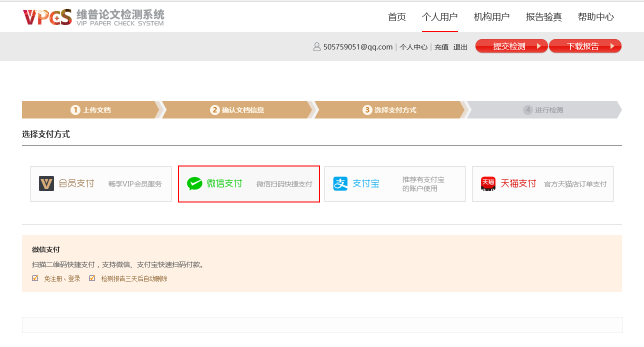Toggle the 检测报告三天后自动删除 checkbox
This screenshot has height=347, width=644.
click(92, 278)
